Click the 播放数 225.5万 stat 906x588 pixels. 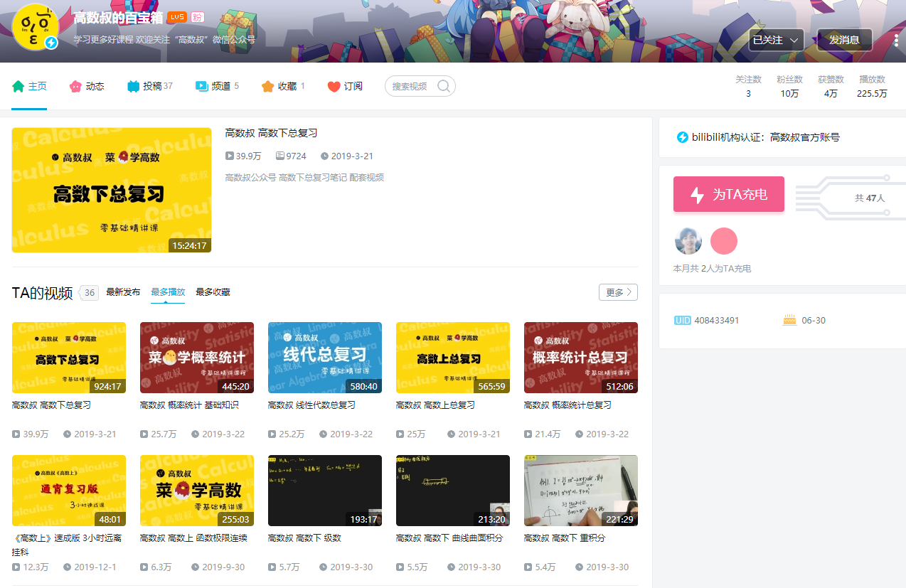coord(872,86)
